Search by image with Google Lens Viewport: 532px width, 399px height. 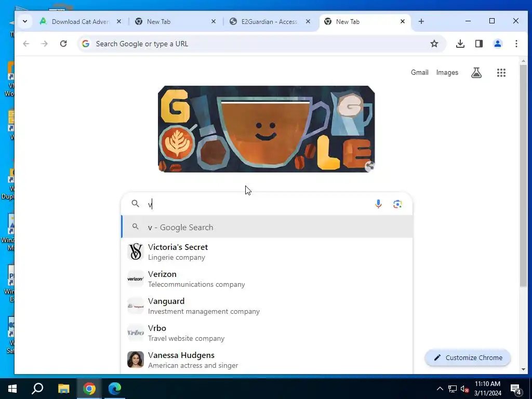click(x=397, y=204)
